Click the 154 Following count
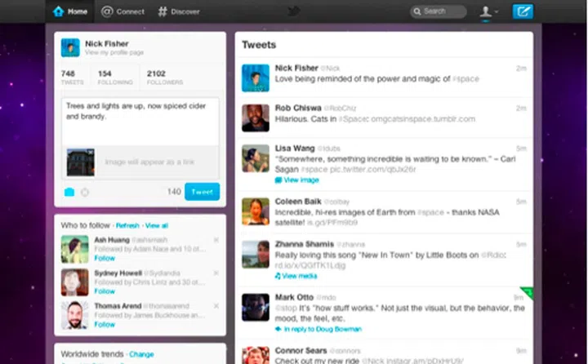The width and height of the screenshot is (588, 364). [115, 78]
